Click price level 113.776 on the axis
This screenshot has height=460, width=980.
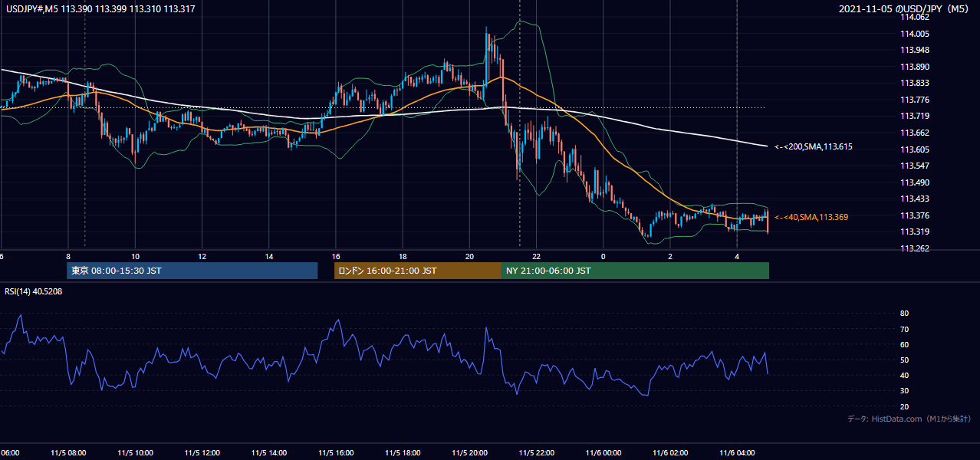914,100
